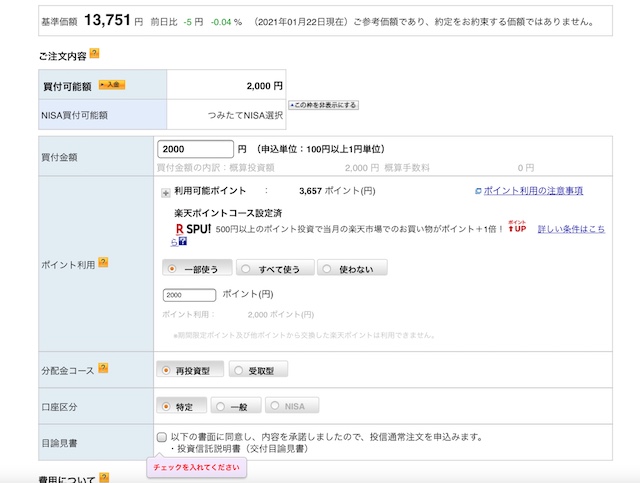Select すべて使う to use all points
The image size is (640, 483).
(x=275, y=268)
